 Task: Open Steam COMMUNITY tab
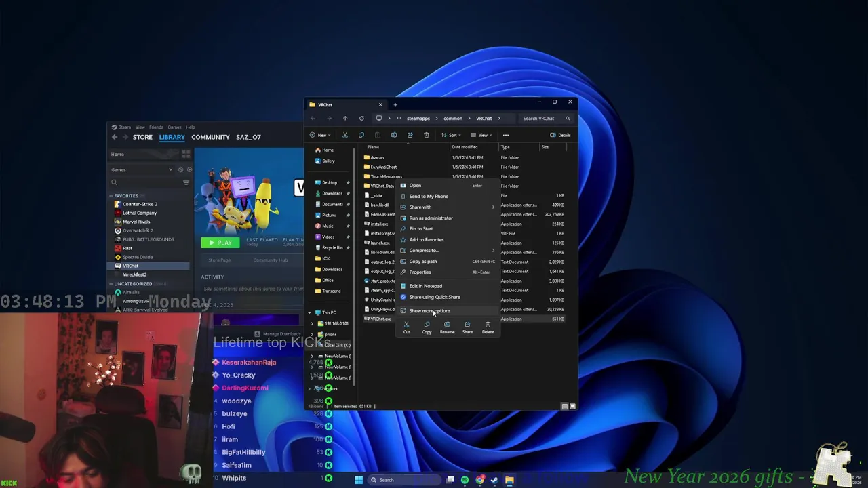click(x=210, y=137)
